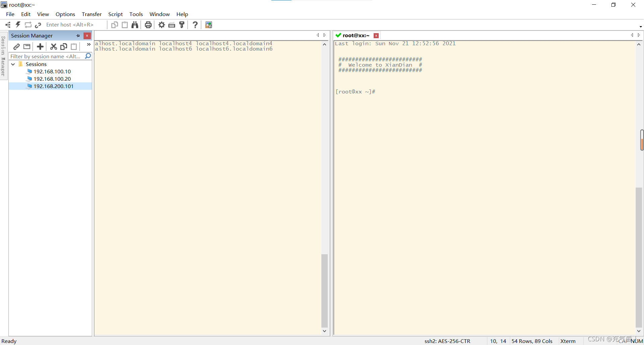Click right terminal scrollbar thumb
This screenshot has height=345, width=644.
tap(639, 257)
